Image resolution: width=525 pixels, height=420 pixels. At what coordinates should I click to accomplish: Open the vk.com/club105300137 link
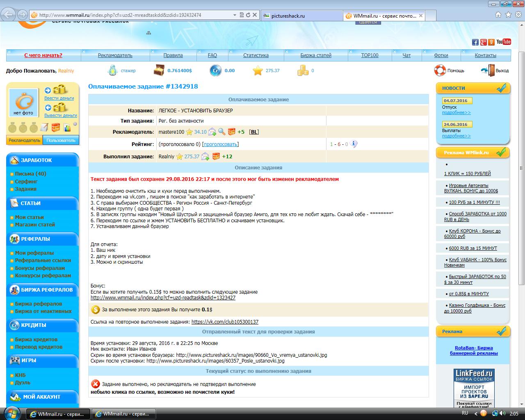(x=225, y=322)
